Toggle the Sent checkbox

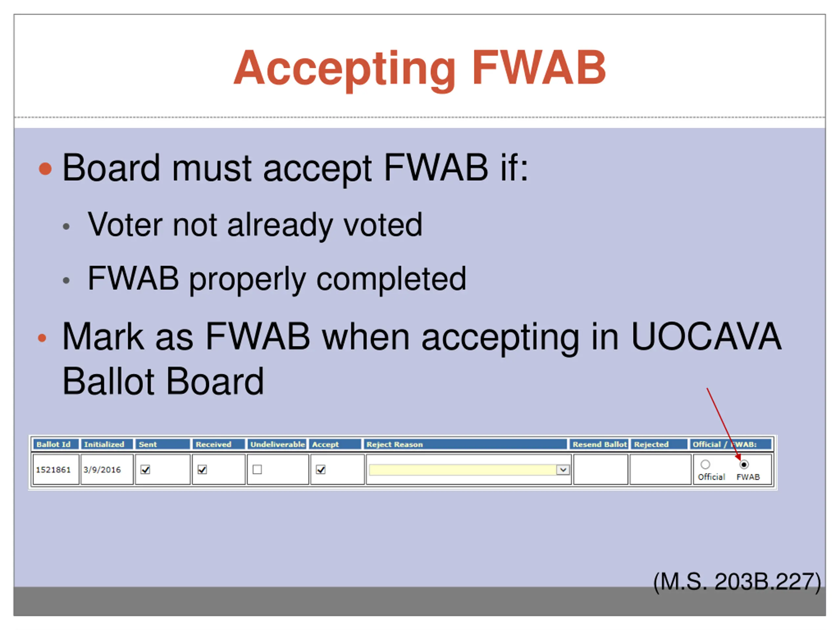pyautogui.click(x=145, y=470)
